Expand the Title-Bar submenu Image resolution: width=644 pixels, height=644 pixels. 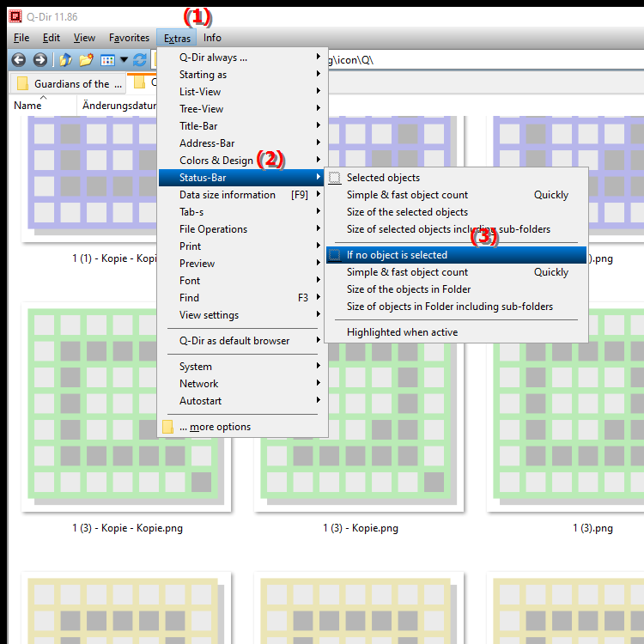[x=242, y=126]
